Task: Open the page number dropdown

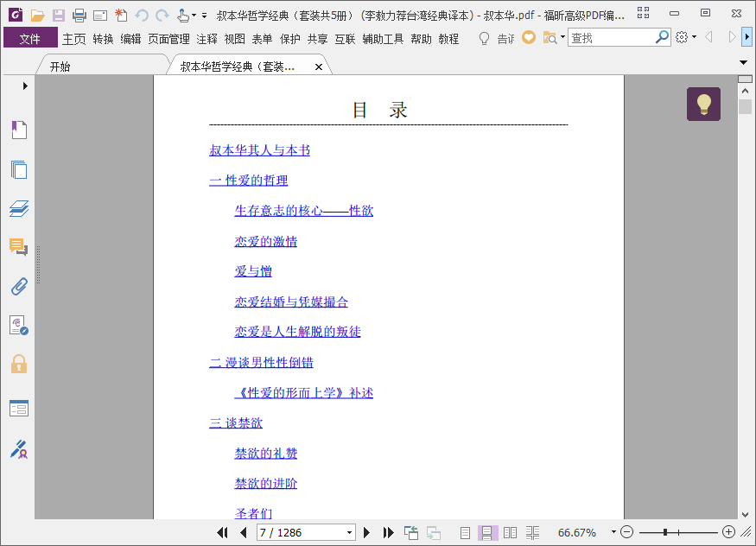Action: tap(350, 532)
